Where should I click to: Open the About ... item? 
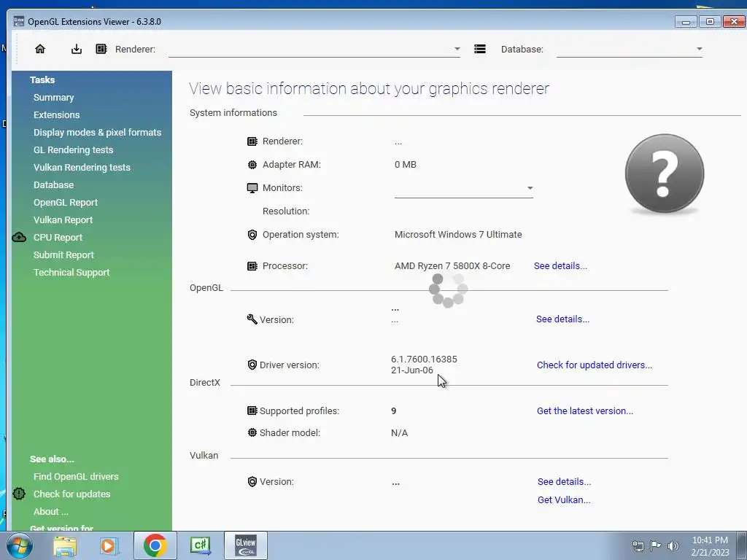[51, 511]
